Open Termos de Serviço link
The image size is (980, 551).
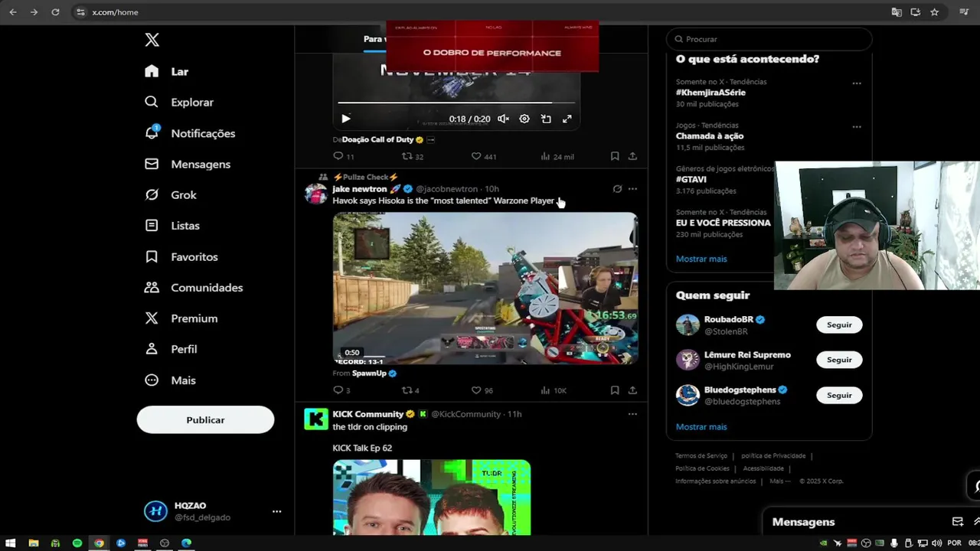point(701,456)
